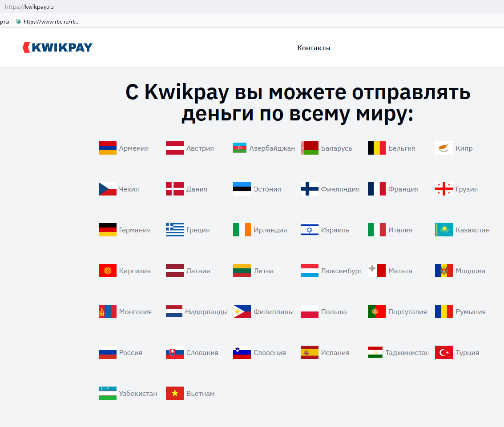504x427 pixels.
Task: Click the Denmark flag icon
Action: click(x=175, y=189)
